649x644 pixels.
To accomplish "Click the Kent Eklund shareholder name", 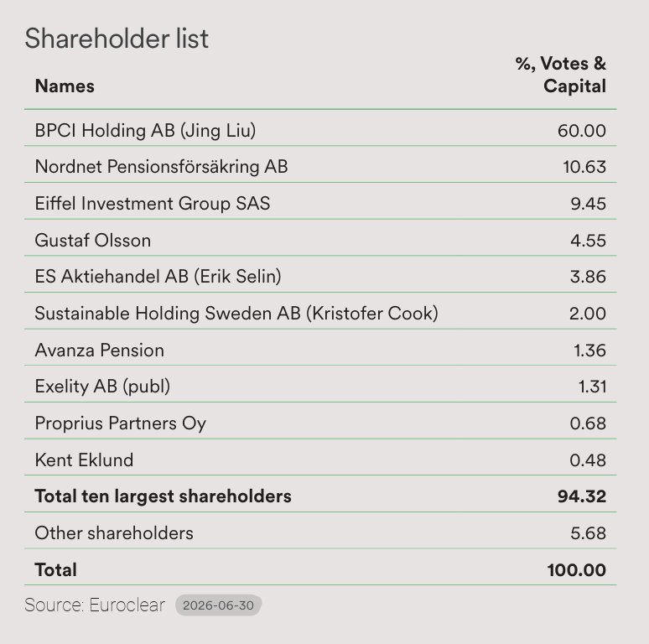I will tap(84, 460).
